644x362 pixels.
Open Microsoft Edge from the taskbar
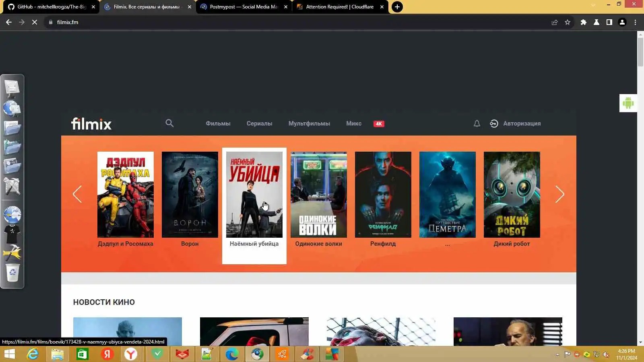[x=232, y=354]
